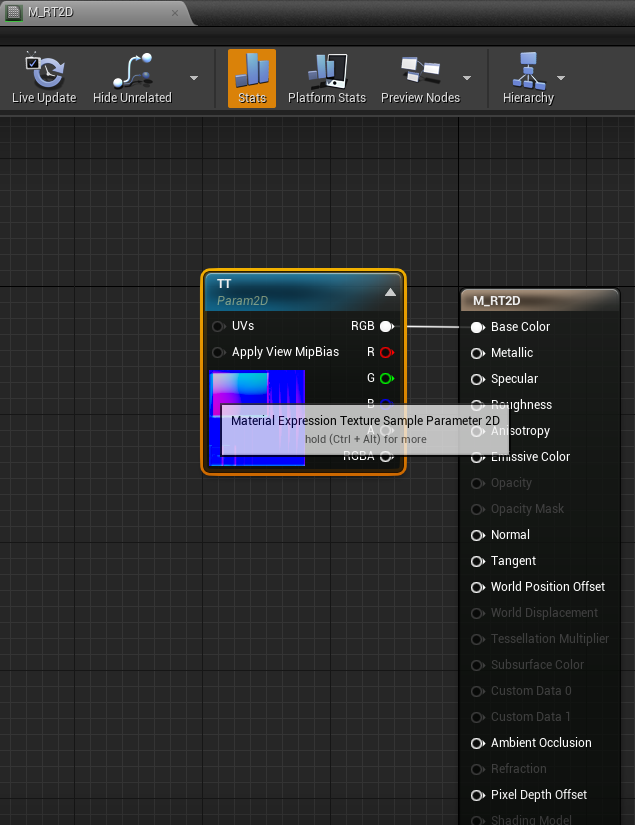Click the Normal input pin
The height and width of the screenshot is (825, 635).
pyautogui.click(x=478, y=535)
